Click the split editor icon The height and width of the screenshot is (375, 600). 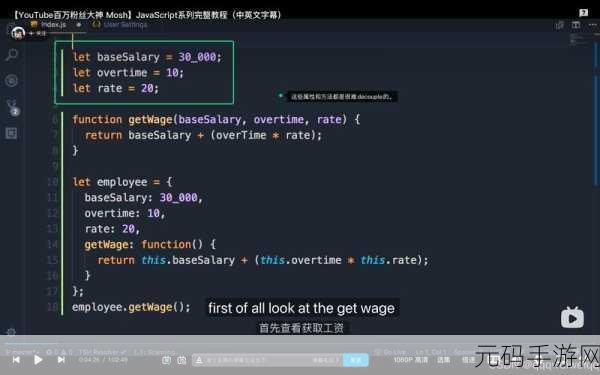pyautogui.click(x=576, y=25)
